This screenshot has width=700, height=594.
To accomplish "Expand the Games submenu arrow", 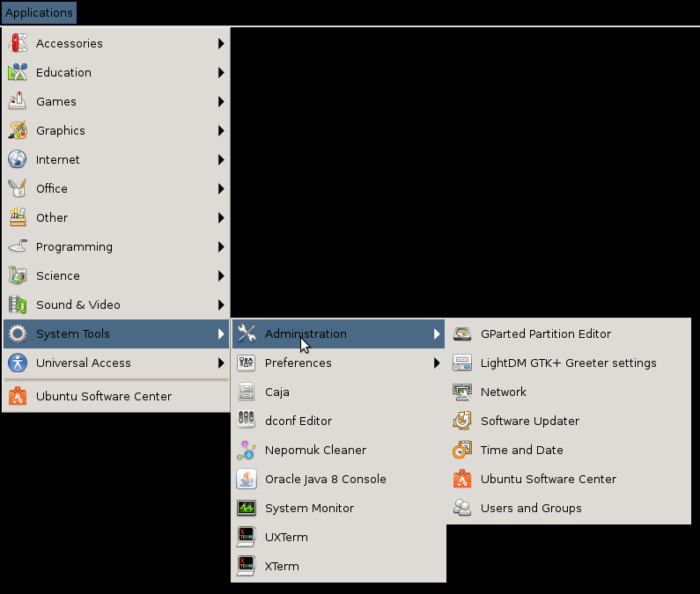I will tap(221, 101).
